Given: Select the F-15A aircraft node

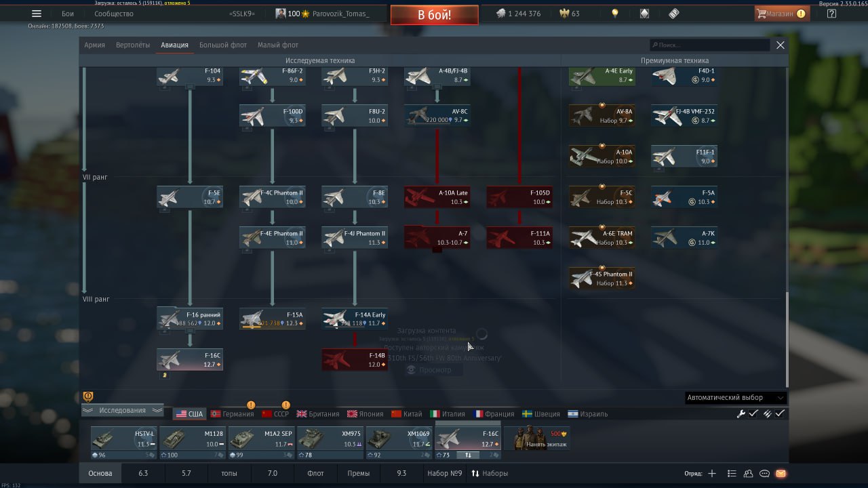Looking at the screenshot, I should point(272,319).
